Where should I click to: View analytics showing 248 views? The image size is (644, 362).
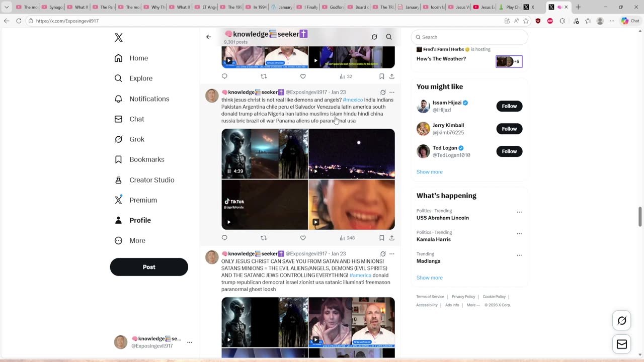point(347,238)
